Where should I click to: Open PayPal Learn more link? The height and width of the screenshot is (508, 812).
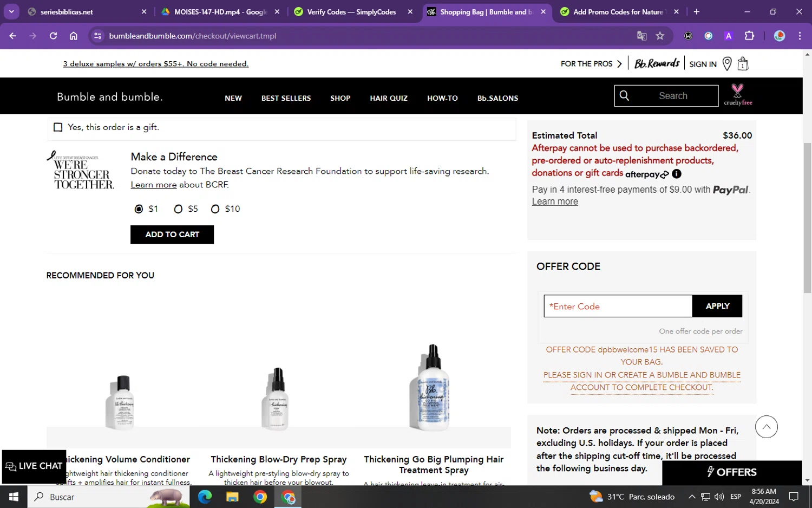coord(555,201)
